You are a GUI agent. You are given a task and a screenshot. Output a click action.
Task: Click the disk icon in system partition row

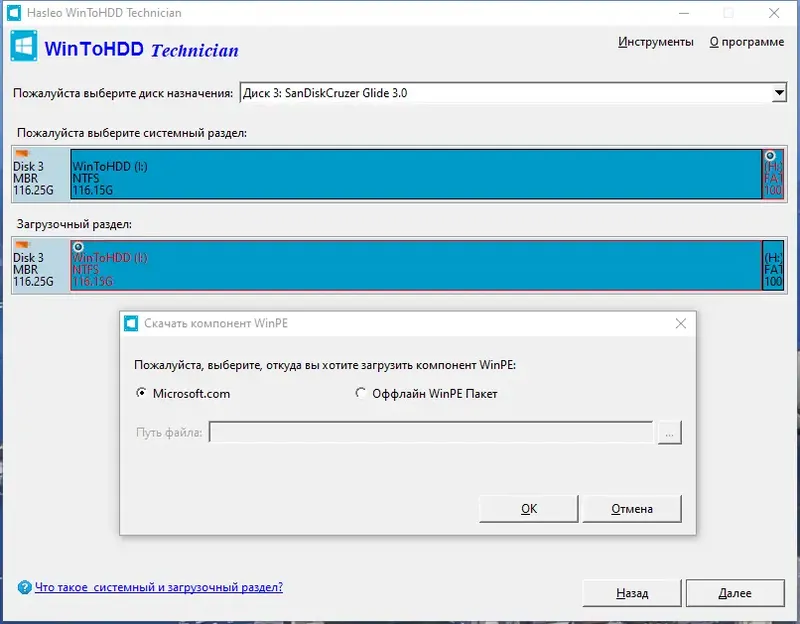tap(22, 153)
